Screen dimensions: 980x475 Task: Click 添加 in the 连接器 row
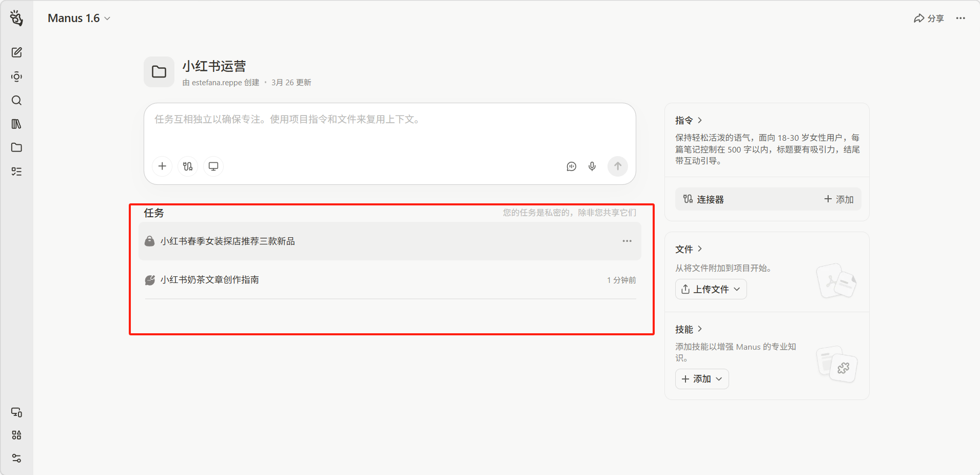839,199
